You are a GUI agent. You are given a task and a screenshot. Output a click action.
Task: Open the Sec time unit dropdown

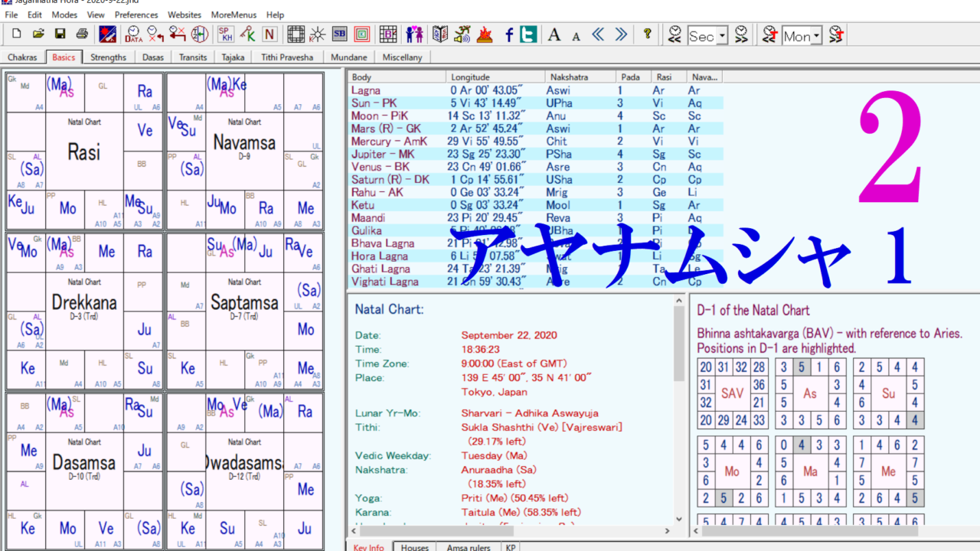click(722, 36)
